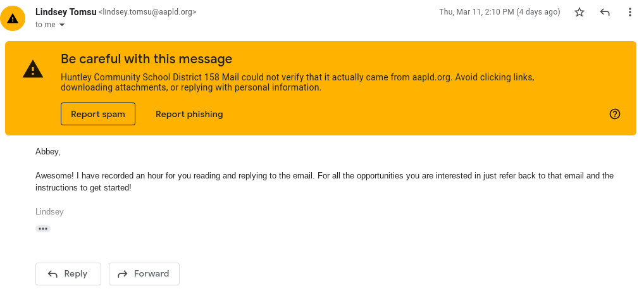The height and width of the screenshot is (305, 644).
Task: Click the email body paragraph starting "Awesome!"
Action: [x=324, y=182]
